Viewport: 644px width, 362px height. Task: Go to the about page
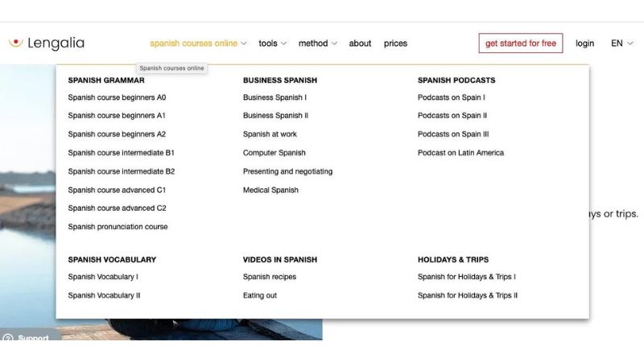click(360, 43)
